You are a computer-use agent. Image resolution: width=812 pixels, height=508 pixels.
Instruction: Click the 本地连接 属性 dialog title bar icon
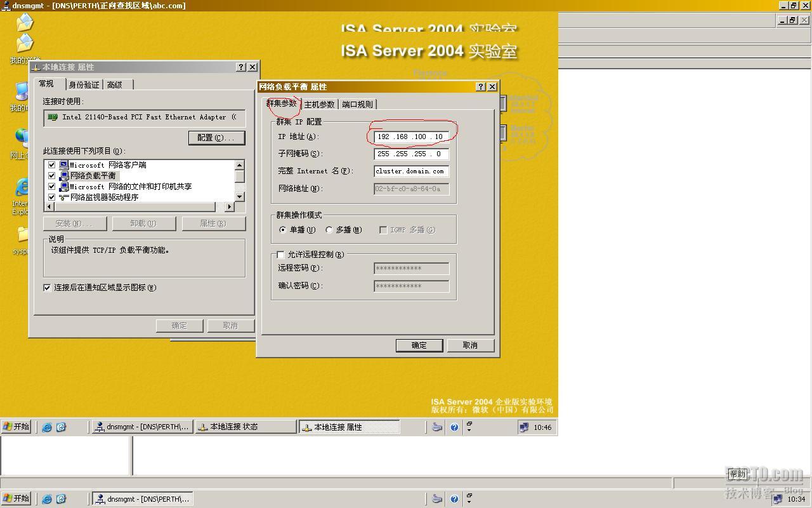pos(36,67)
